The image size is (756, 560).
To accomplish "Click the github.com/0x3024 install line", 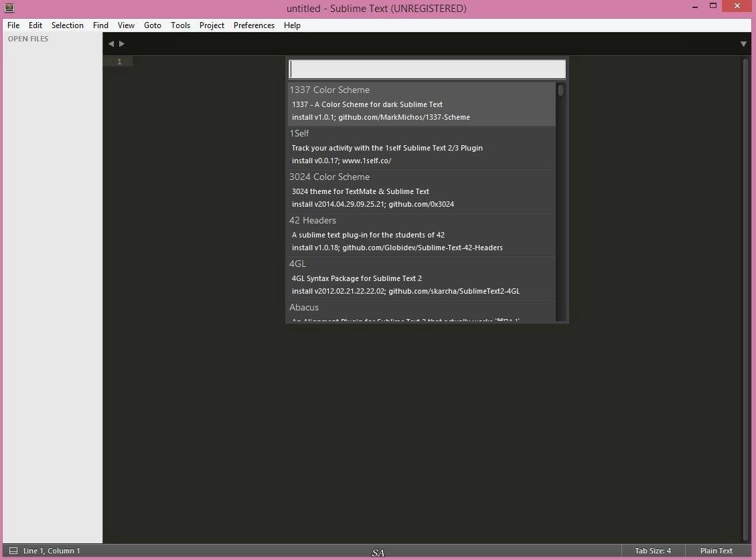I will point(373,204).
